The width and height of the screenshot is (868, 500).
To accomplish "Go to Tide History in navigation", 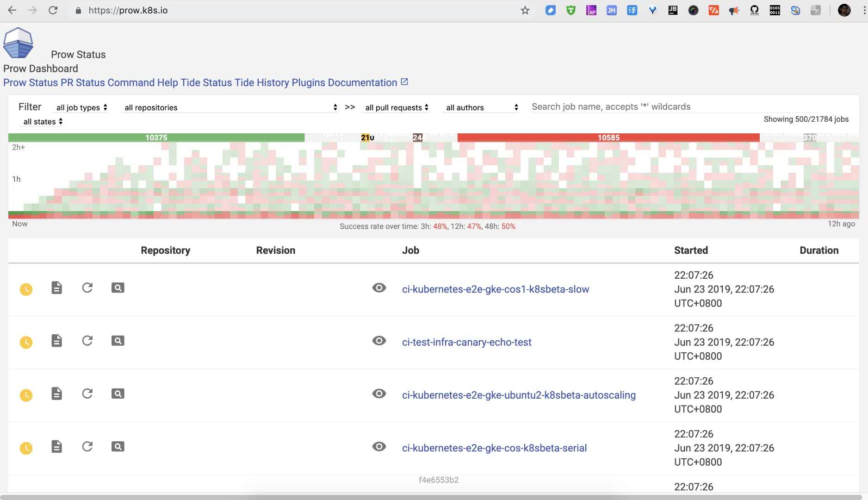I will (261, 82).
